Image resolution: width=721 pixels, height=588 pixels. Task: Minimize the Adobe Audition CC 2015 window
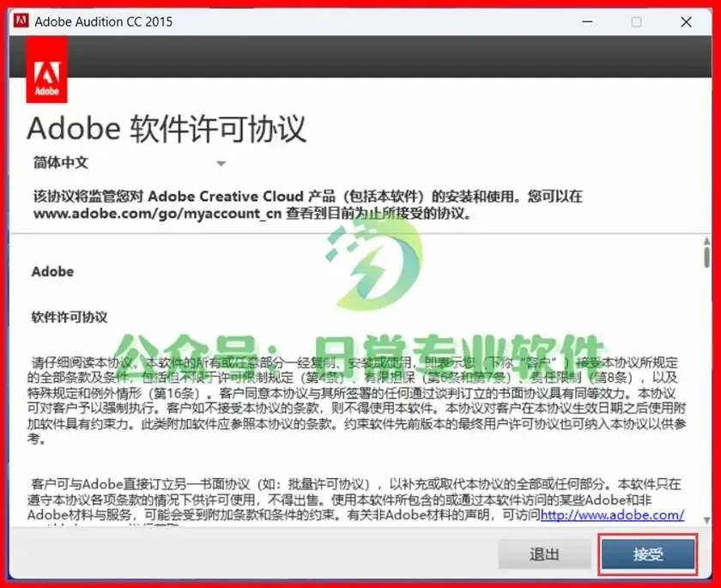click(587, 21)
